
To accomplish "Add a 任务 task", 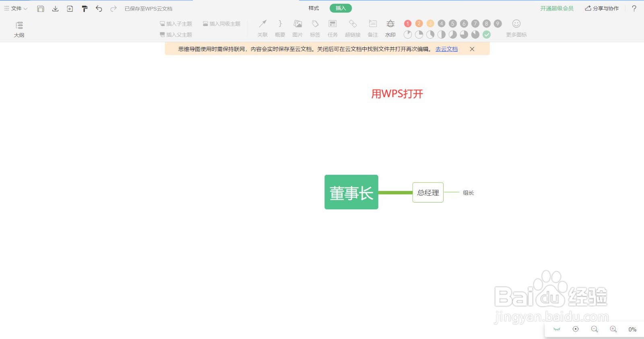I will (332, 29).
